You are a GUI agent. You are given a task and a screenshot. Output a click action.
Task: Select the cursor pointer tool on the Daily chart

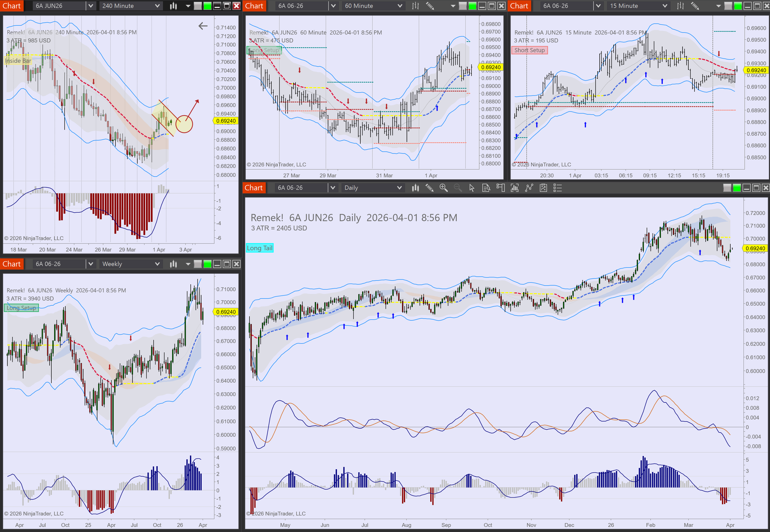(472, 188)
